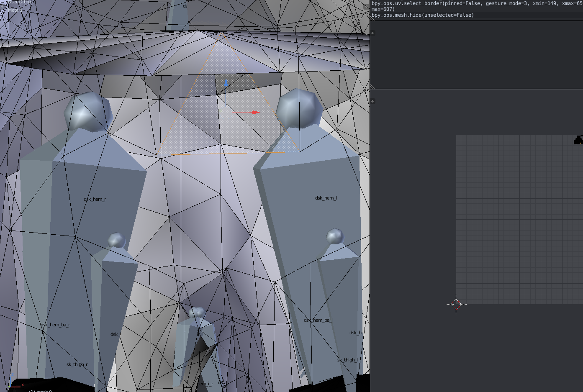The height and width of the screenshot is (392, 583).
Task: Select the bpy.ops.mesh.hide log entry
Action: [423, 15]
